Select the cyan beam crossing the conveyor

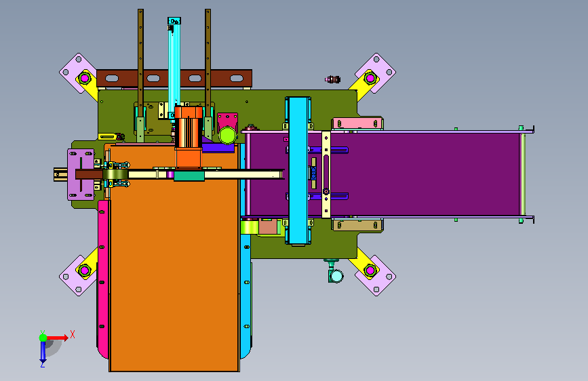(298, 171)
